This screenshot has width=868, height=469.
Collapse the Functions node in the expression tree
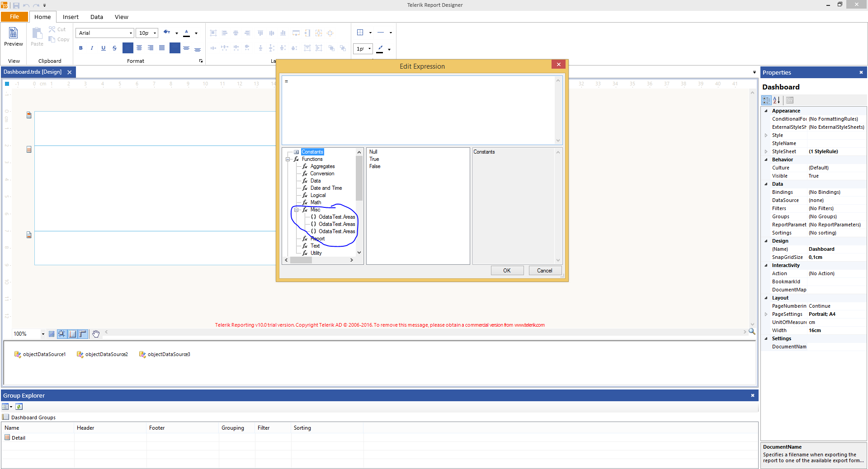pos(288,159)
